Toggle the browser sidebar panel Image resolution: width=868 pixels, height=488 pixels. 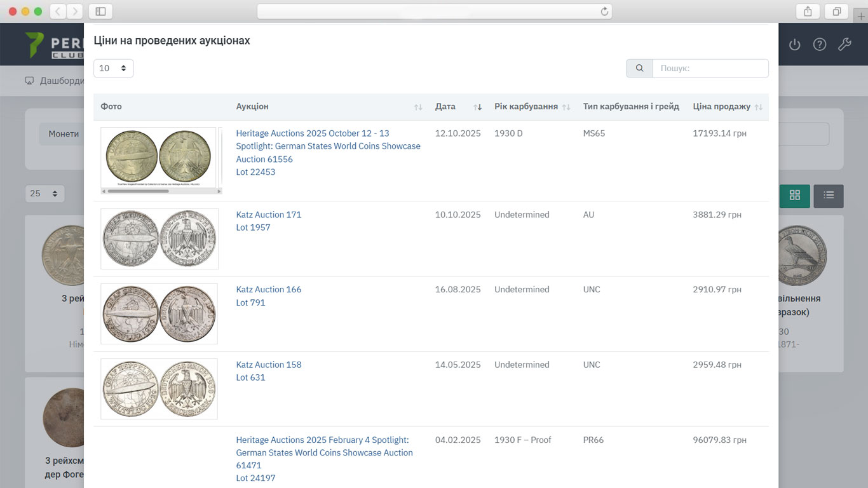[x=100, y=11]
